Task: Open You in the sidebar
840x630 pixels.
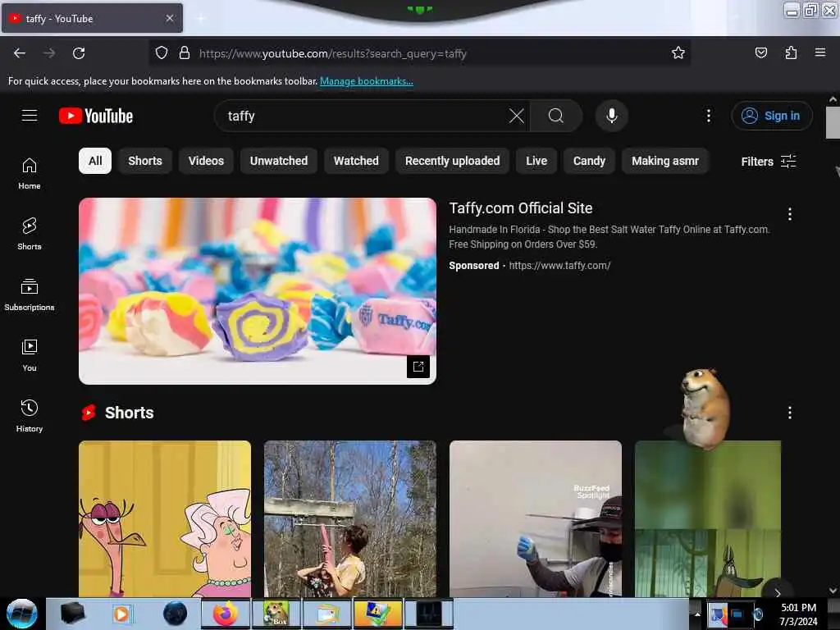Action: click(x=30, y=355)
